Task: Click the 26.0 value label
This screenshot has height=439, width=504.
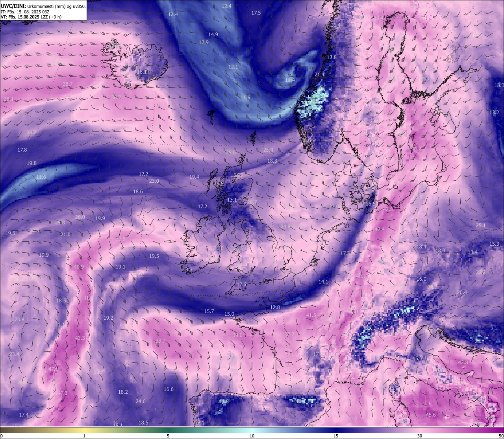Action: (x=80, y=217)
